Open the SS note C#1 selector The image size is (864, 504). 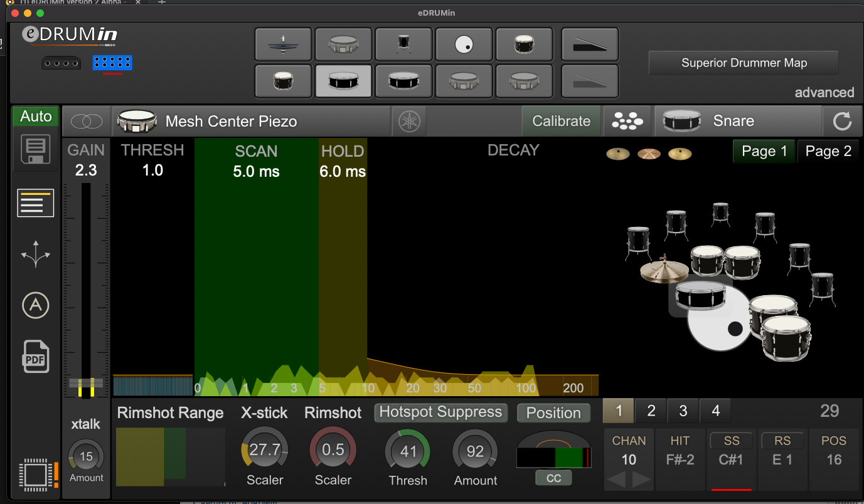coord(732,459)
